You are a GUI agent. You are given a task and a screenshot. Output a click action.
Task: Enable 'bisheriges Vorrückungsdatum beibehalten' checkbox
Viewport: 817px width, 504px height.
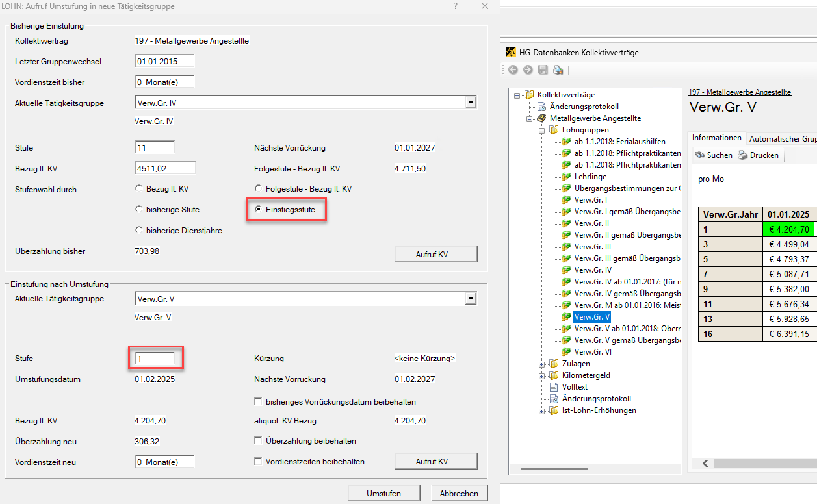[x=259, y=402]
